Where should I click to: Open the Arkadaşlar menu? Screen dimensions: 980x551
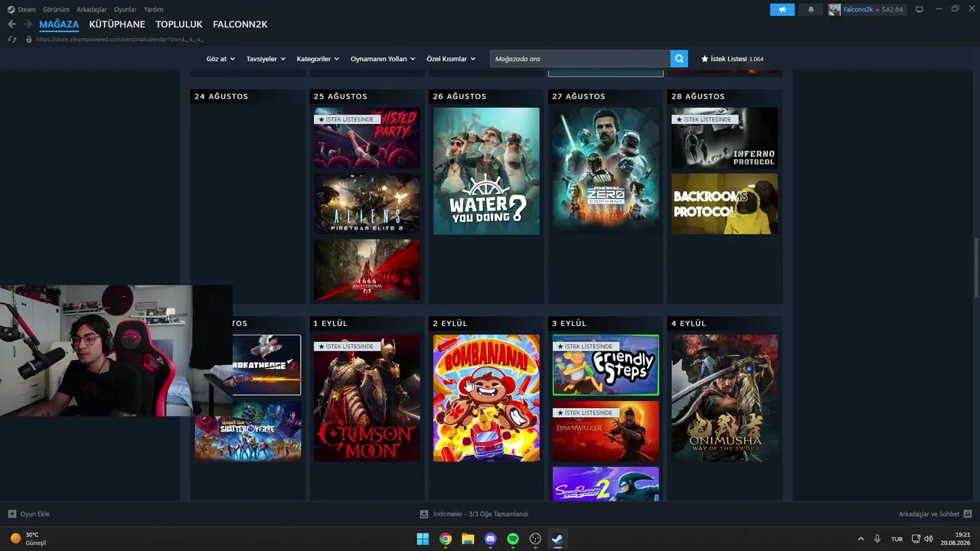click(x=92, y=9)
